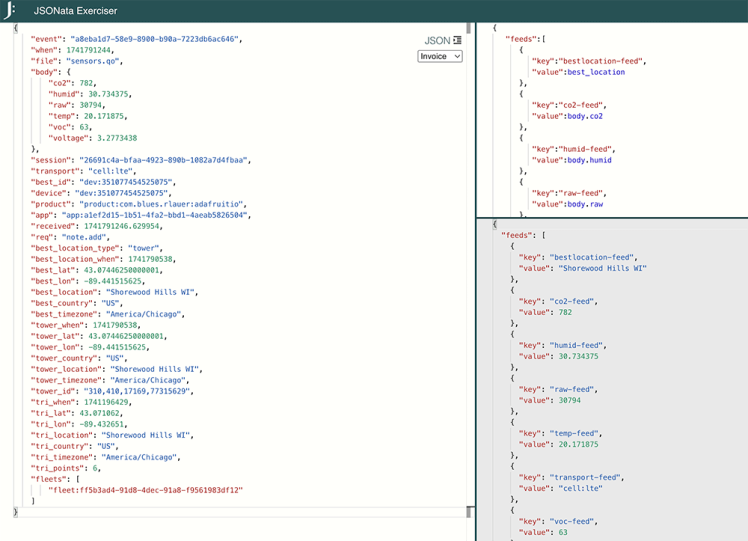748x541 pixels.
Task: Click the JSONata Exerciser title
Action: pyautogui.click(x=75, y=11)
